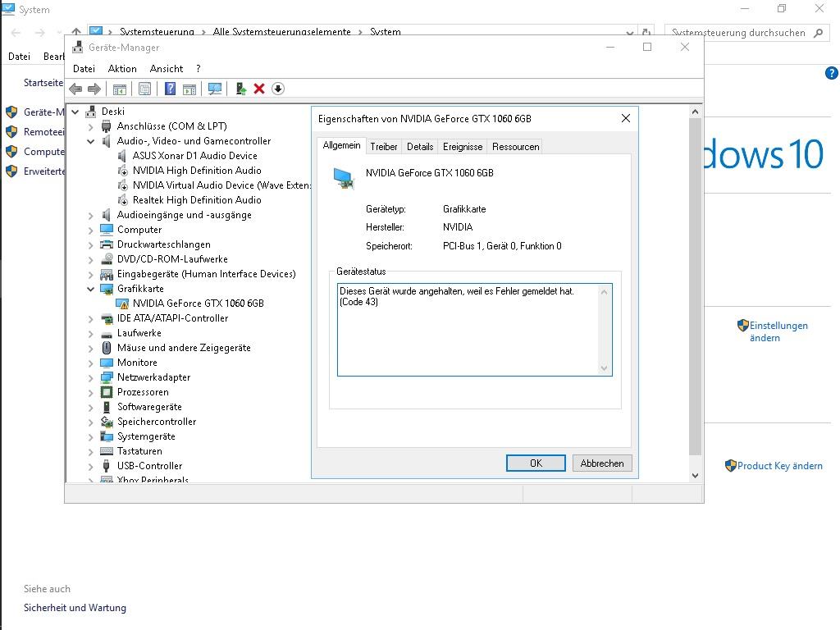
Task: Click Systemsteuerung durchsuchen search field
Action: click(x=738, y=33)
